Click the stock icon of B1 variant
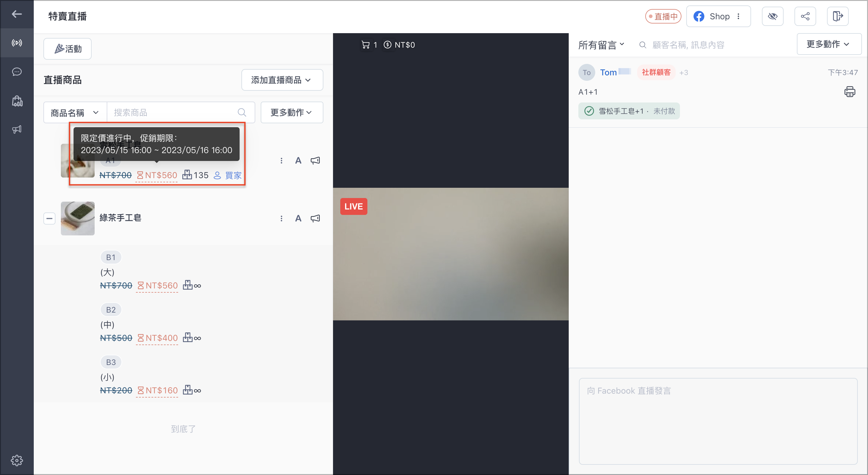Image resolution: width=868 pixels, height=475 pixels. (x=188, y=285)
